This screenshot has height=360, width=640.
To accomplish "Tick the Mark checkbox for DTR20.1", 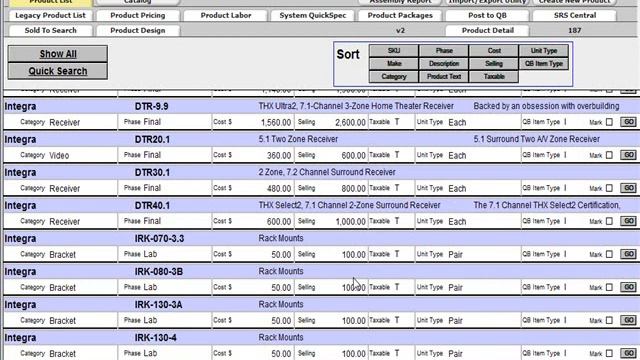I will [x=609, y=155].
